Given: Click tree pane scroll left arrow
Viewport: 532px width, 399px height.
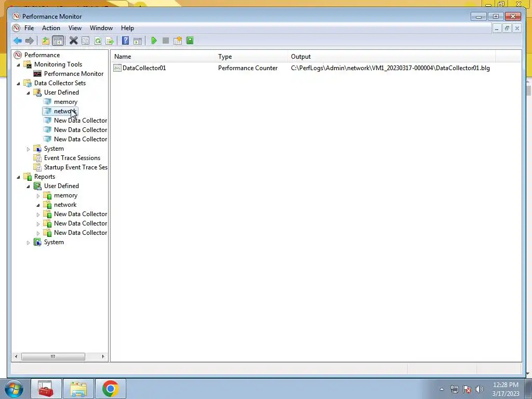Looking at the screenshot, I should click(x=16, y=356).
